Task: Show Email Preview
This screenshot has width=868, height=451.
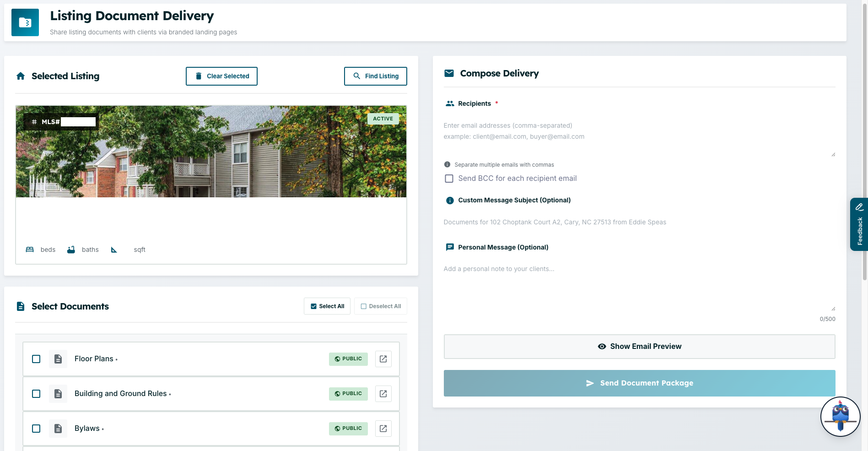Action: [639, 347]
